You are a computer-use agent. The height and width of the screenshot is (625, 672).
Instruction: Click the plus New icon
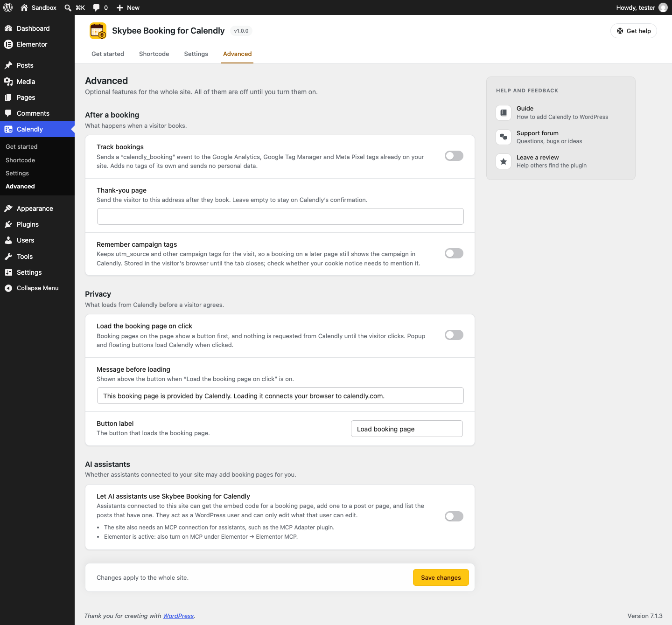(x=120, y=7)
